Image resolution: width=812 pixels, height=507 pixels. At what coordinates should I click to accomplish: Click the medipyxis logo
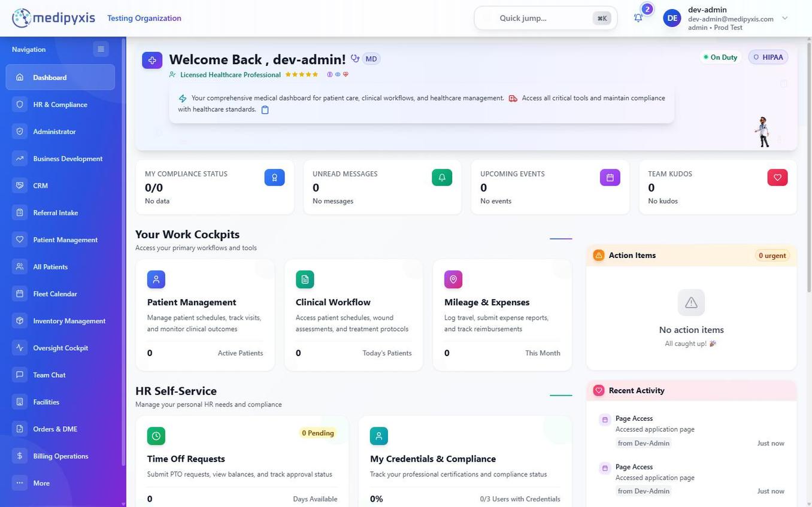coord(54,18)
